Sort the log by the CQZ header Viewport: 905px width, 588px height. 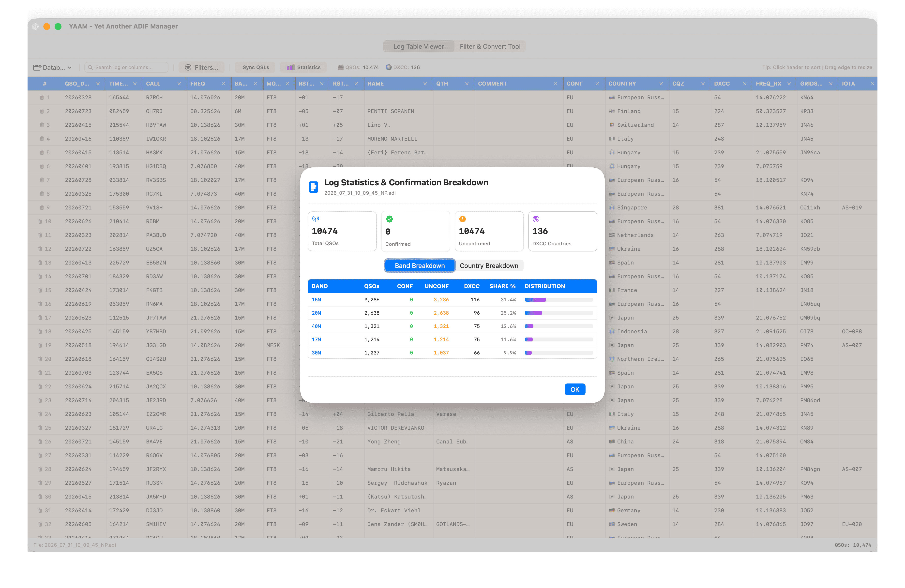[x=678, y=84]
